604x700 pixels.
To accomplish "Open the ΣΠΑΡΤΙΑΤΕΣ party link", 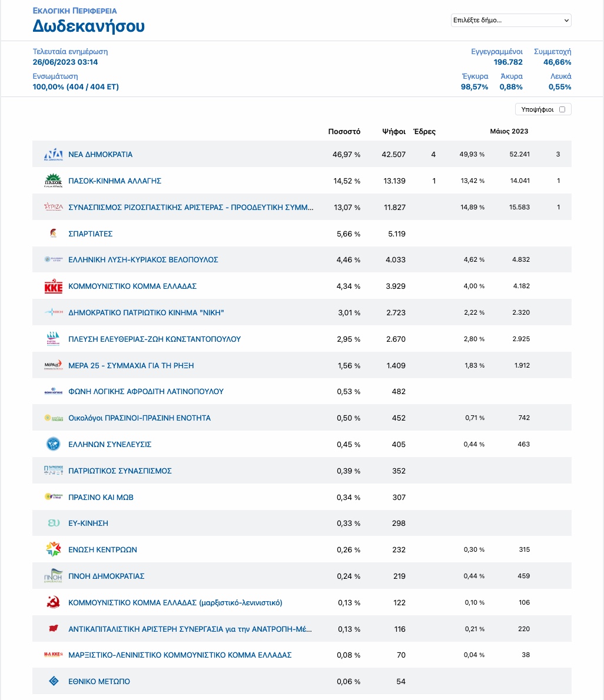I will click(90, 234).
